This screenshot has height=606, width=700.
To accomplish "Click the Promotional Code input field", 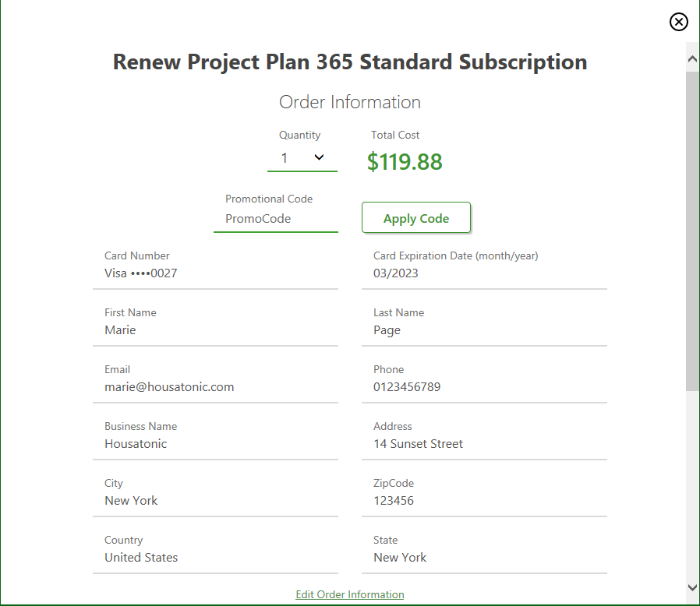I will pos(276,219).
